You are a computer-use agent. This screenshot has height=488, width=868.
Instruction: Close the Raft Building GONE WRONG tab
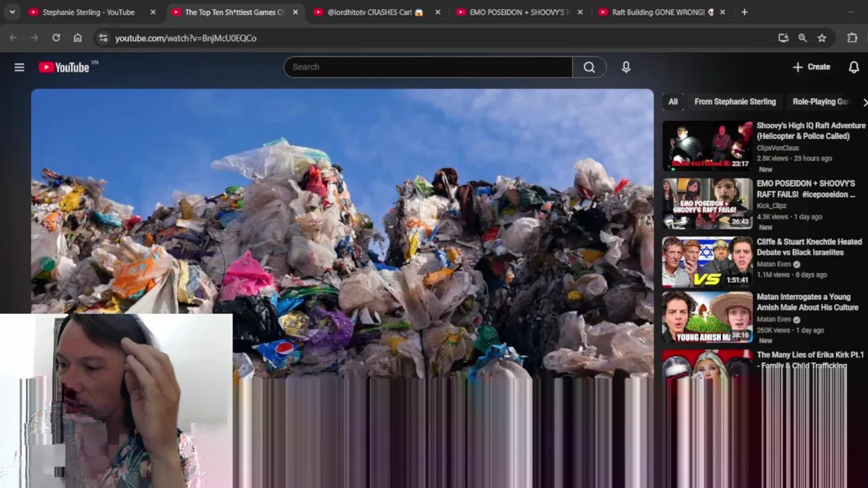tap(722, 12)
